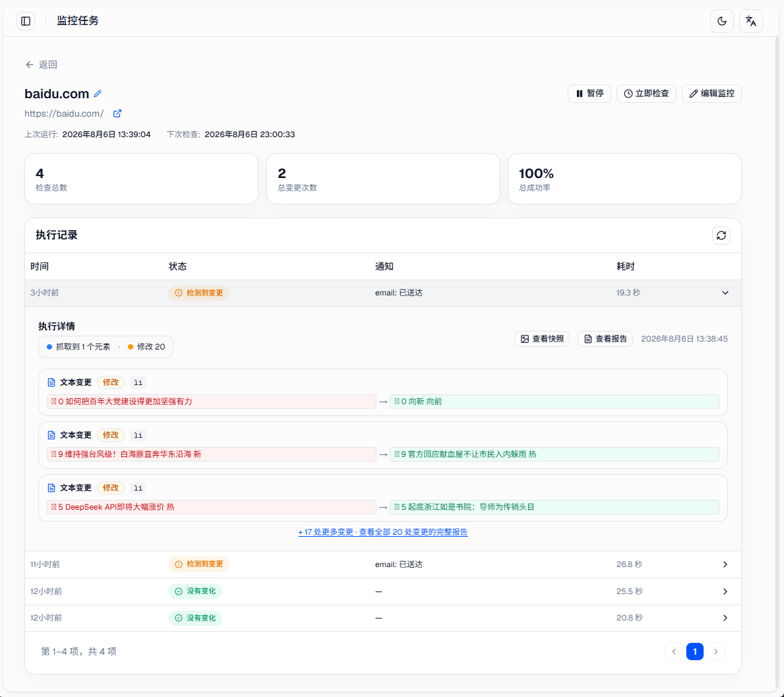Viewport: 784px width, 697px height.
Task: Toggle the sidebar panel icon
Action: click(26, 21)
